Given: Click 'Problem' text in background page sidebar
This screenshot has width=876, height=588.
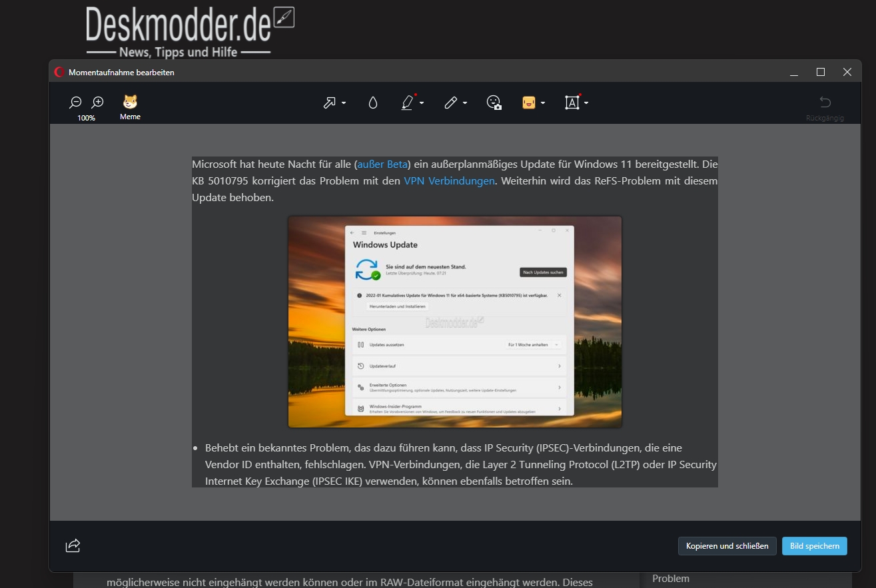Looking at the screenshot, I should [671, 578].
